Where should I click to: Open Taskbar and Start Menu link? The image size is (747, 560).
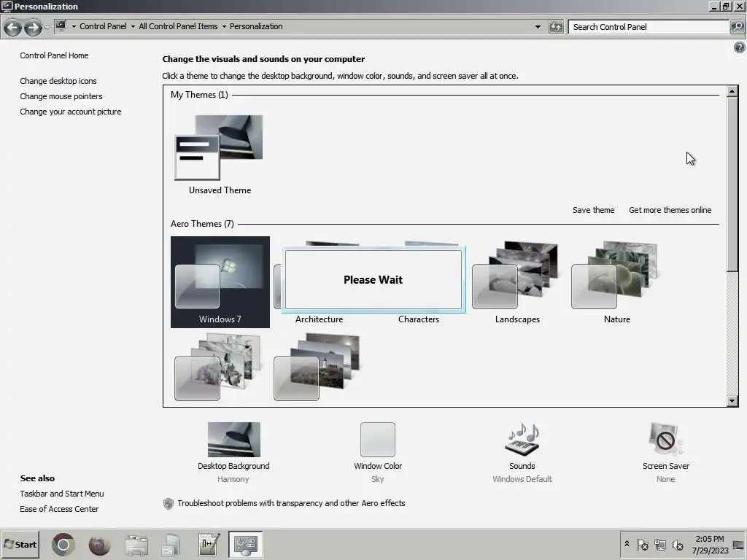coord(62,494)
